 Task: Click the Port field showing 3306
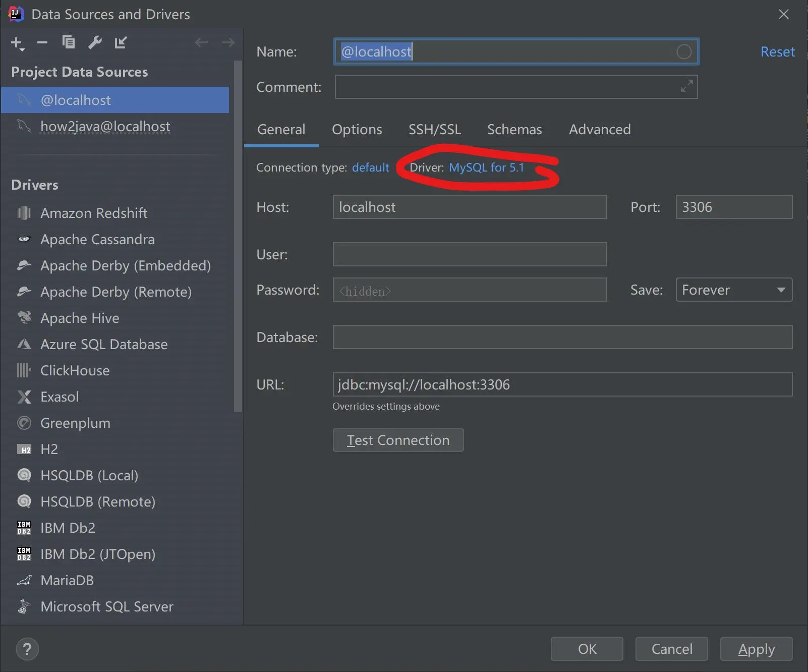coord(734,207)
